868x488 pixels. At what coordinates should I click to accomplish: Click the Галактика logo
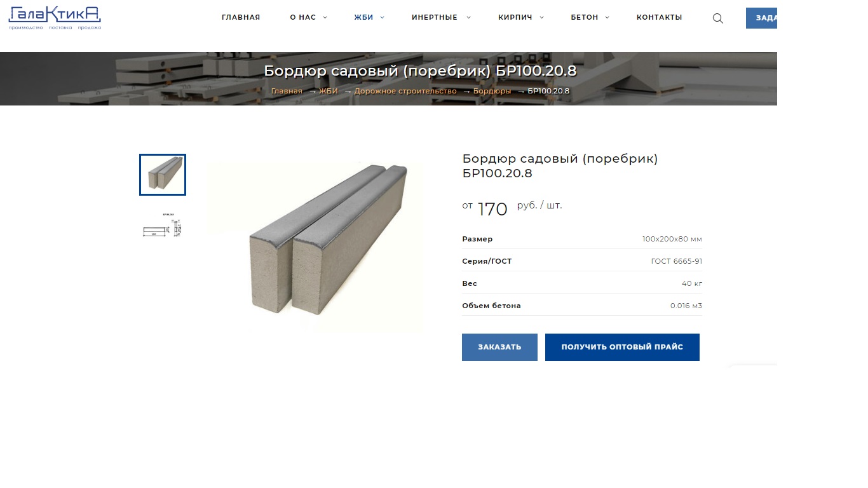click(x=55, y=18)
